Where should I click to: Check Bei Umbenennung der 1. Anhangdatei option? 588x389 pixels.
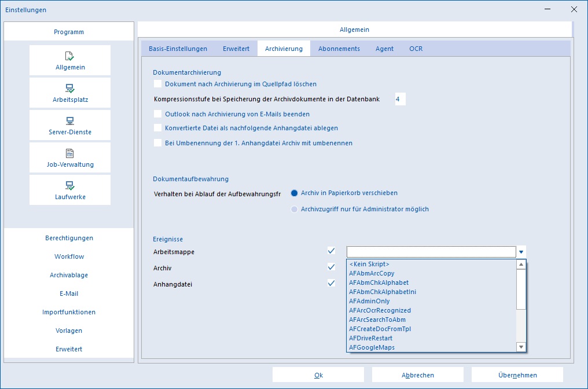click(158, 143)
